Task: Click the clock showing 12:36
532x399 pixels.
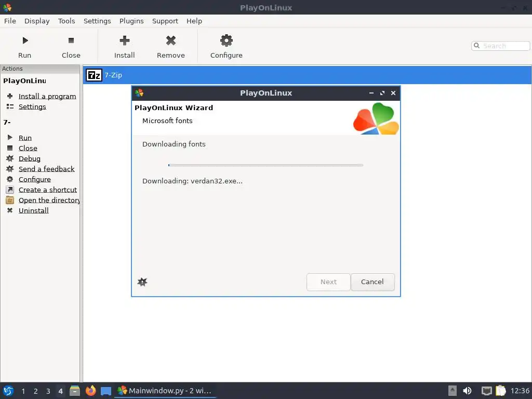Action: click(520, 391)
